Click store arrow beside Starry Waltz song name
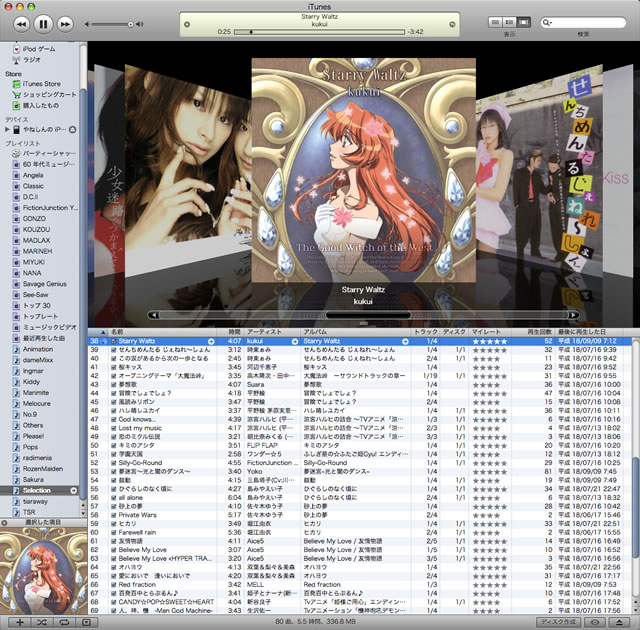 click(211, 341)
